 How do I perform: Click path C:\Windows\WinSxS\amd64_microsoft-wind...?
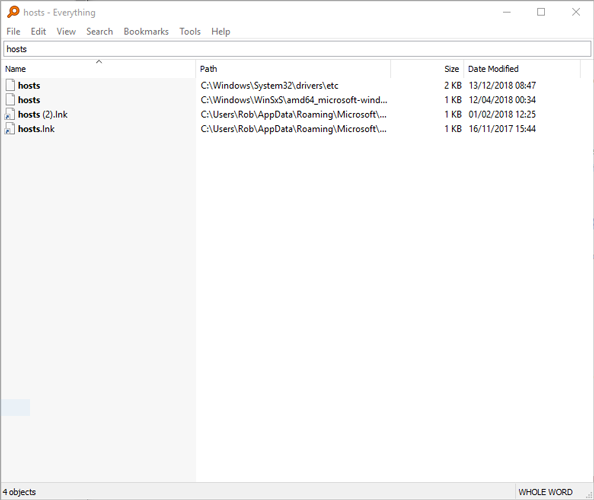(294, 100)
